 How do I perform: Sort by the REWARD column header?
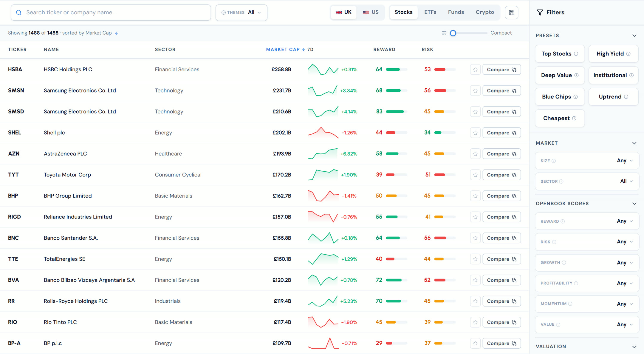[x=384, y=50]
